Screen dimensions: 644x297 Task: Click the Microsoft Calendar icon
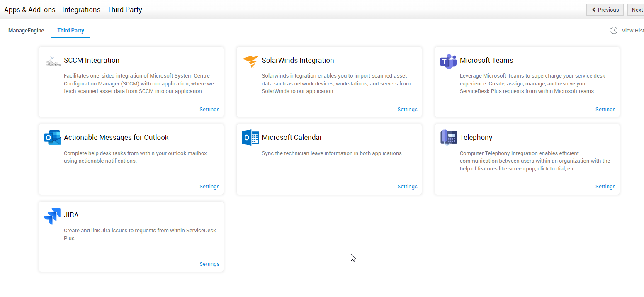click(x=250, y=137)
